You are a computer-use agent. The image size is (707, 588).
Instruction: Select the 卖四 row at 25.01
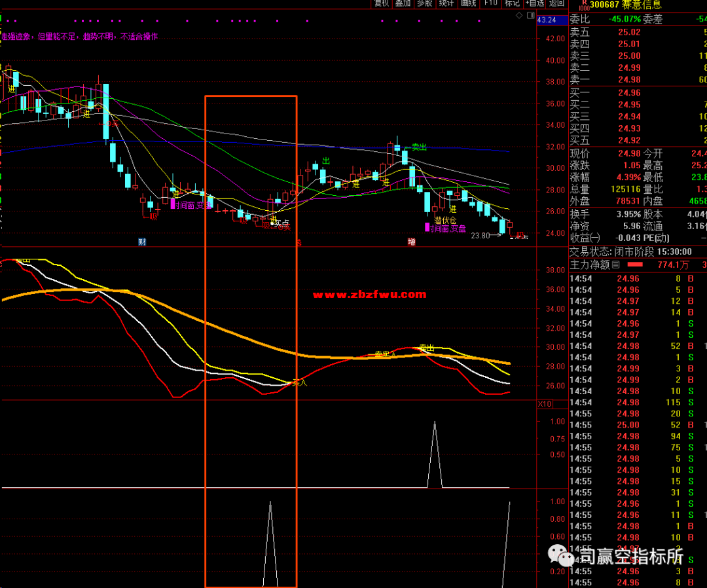point(638,44)
